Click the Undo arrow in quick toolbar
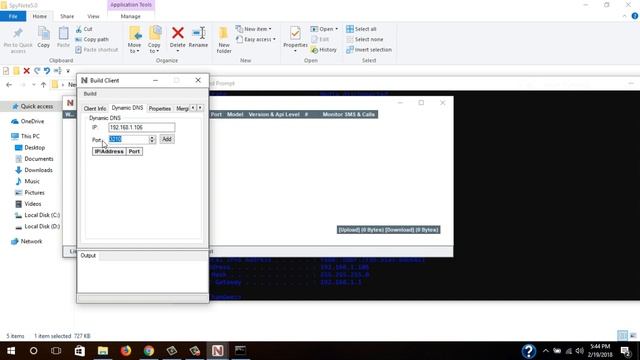The width and height of the screenshot is (640, 360). coord(47,71)
